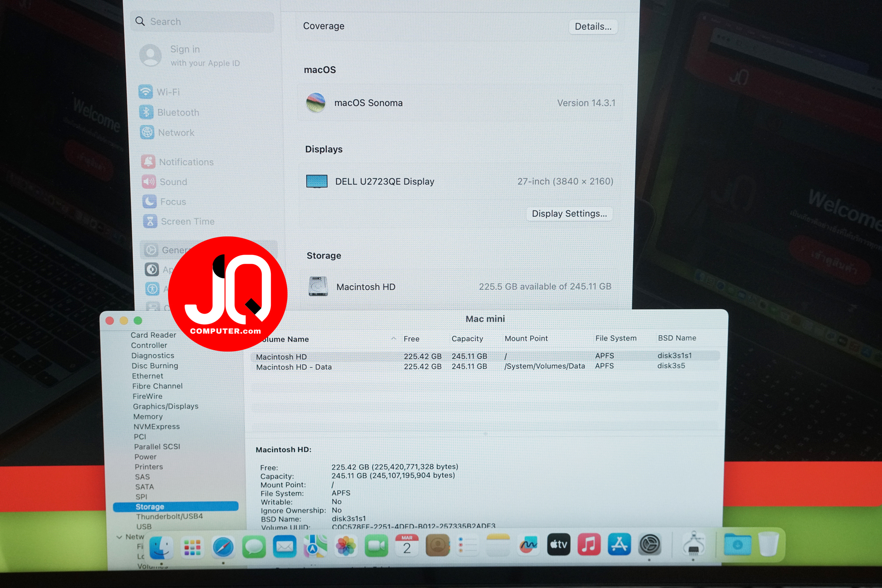Viewport: 882px width, 588px height.
Task: Select Macintosh HD - Data volume row
Action: click(x=485, y=366)
